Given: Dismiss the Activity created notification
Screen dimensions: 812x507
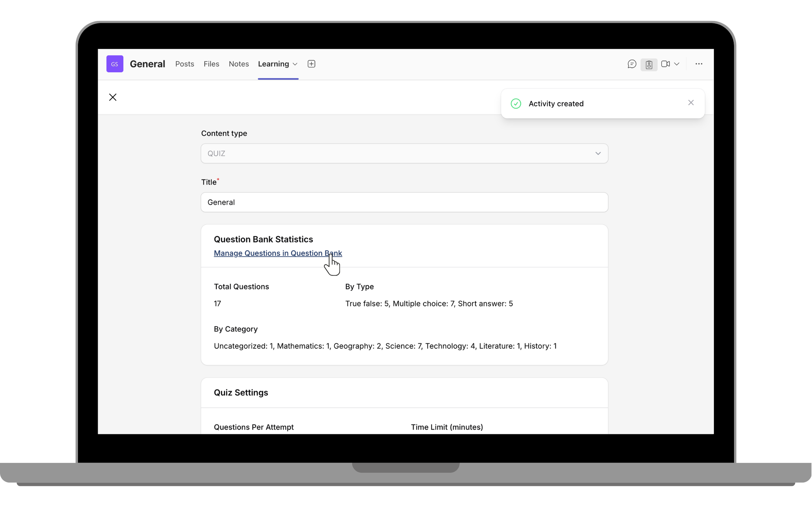Looking at the screenshot, I should coord(691,103).
